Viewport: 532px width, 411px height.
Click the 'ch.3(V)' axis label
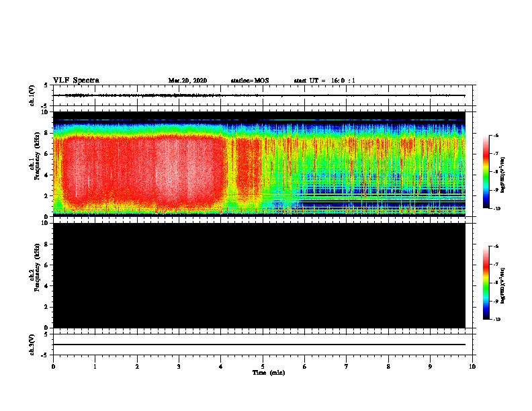pyautogui.click(x=32, y=345)
